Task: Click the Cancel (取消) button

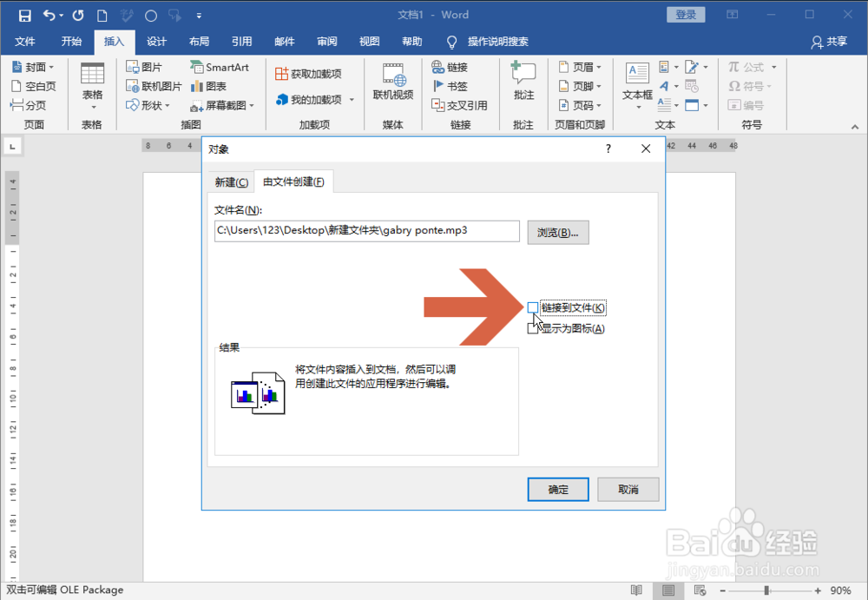Action: (x=628, y=490)
